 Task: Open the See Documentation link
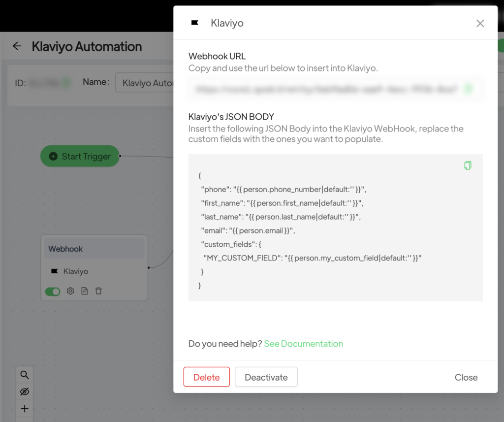tap(303, 344)
